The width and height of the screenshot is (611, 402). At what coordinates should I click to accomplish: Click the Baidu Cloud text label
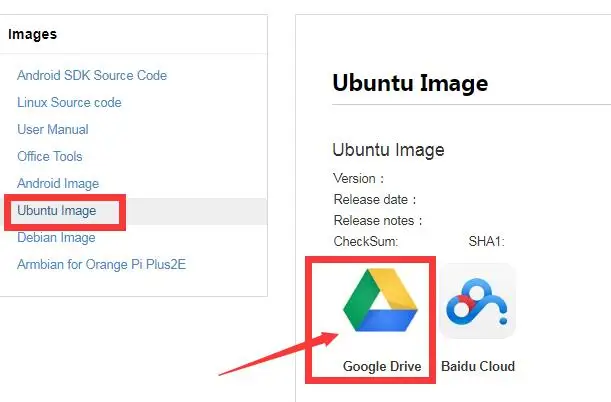coord(478,366)
